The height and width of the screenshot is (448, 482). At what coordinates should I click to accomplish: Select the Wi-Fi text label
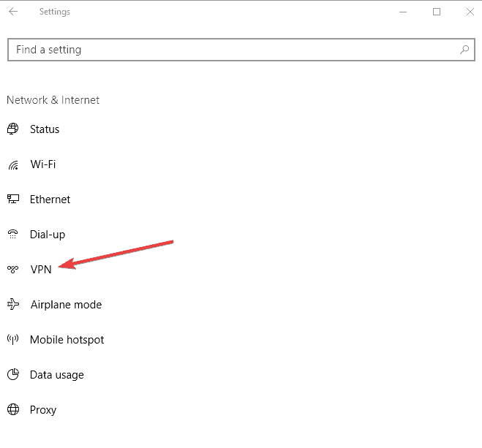(x=43, y=164)
